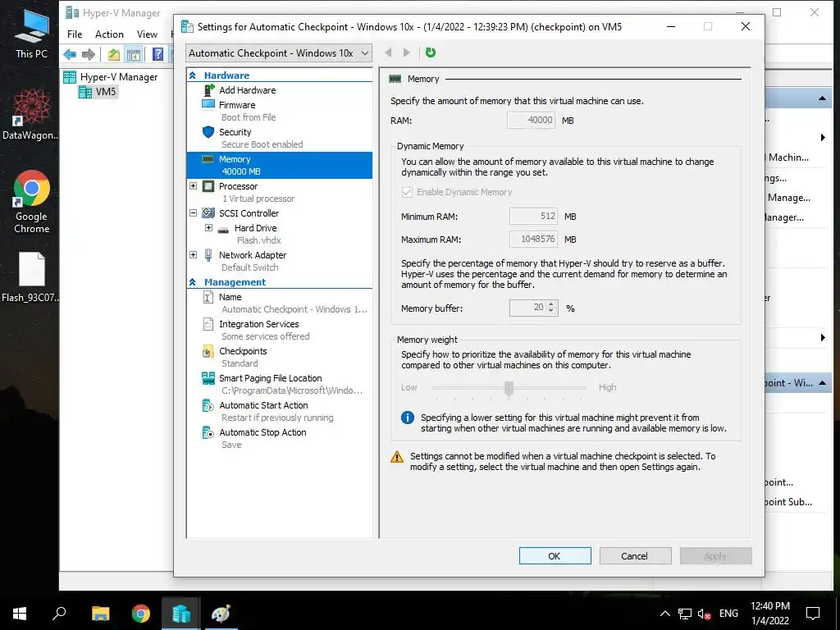Select the Flash_93C07 file on desktop
The width and height of the screenshot is (840, 630).
(x=32, y=277)
